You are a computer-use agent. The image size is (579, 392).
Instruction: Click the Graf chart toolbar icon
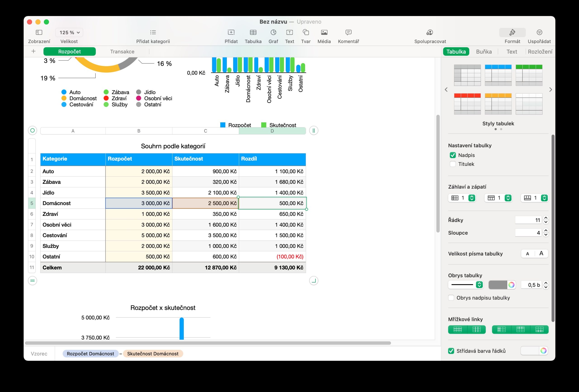tap(273, 32)
